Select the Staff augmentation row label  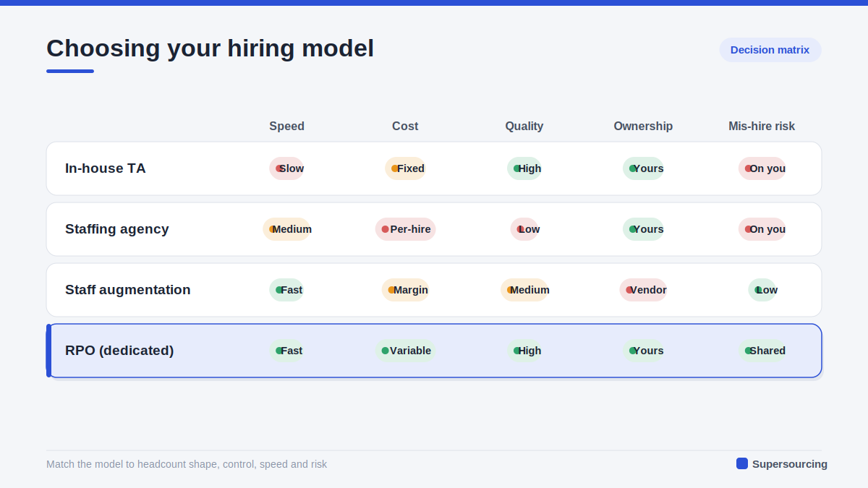tap(128, 290)
